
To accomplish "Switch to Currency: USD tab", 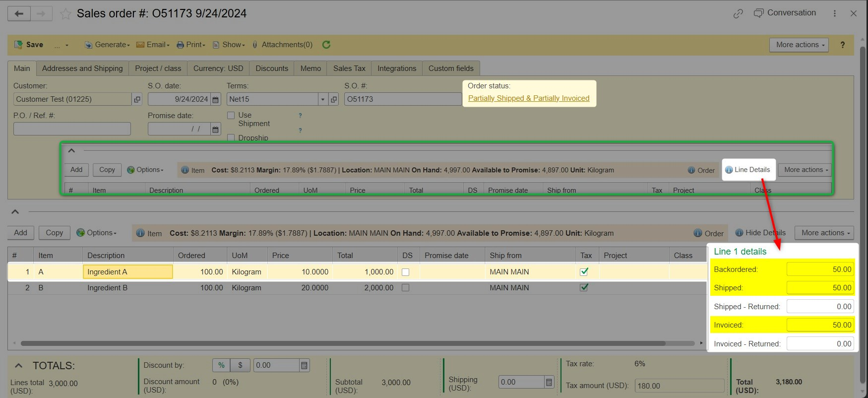I will pyautogui.click(x=218, y=68).
